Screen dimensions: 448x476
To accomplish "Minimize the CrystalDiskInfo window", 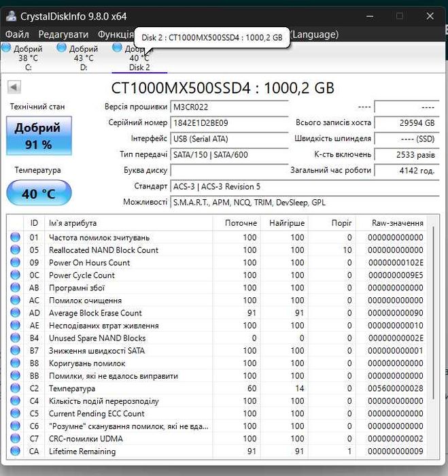I will [x=370, y=16].
